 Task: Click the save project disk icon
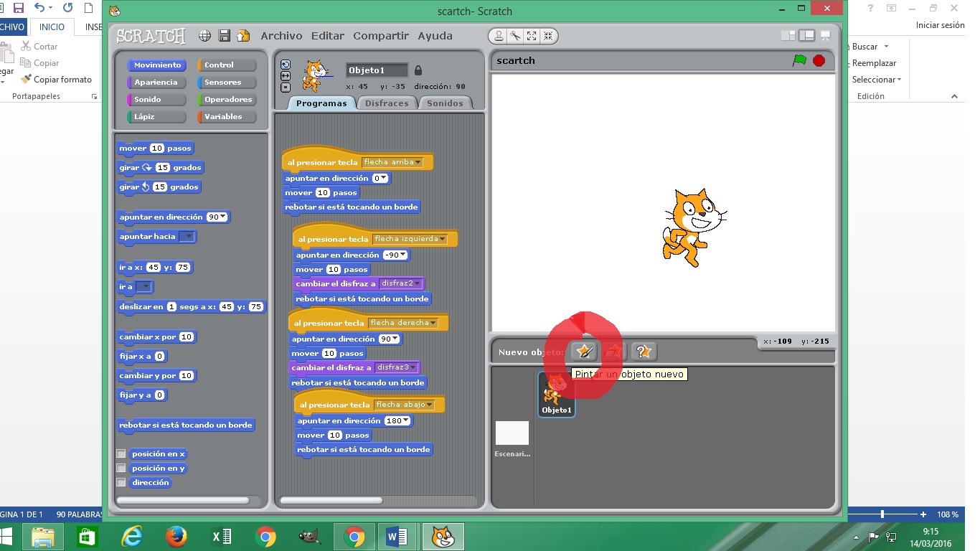coord(224,36)
